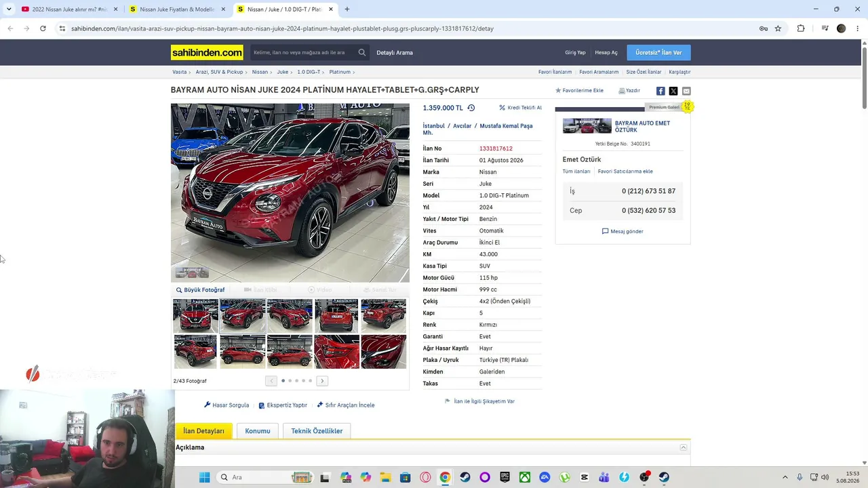Click the sahibinden.com logo
The image size is (868, 488).
(x=207, y=52)
